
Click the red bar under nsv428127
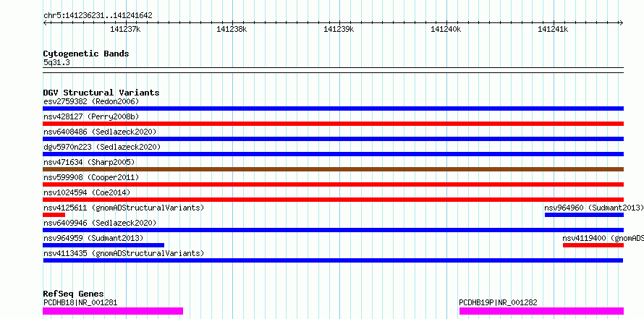tap(333, 124)
